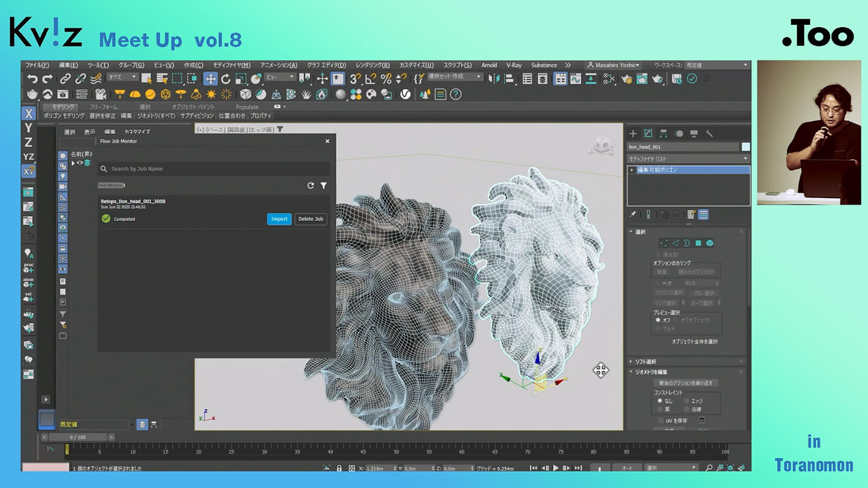Click the Undo arrow in toolbar
The width and height of the screenshot is (868, 488).
click(x=33, y=79)
